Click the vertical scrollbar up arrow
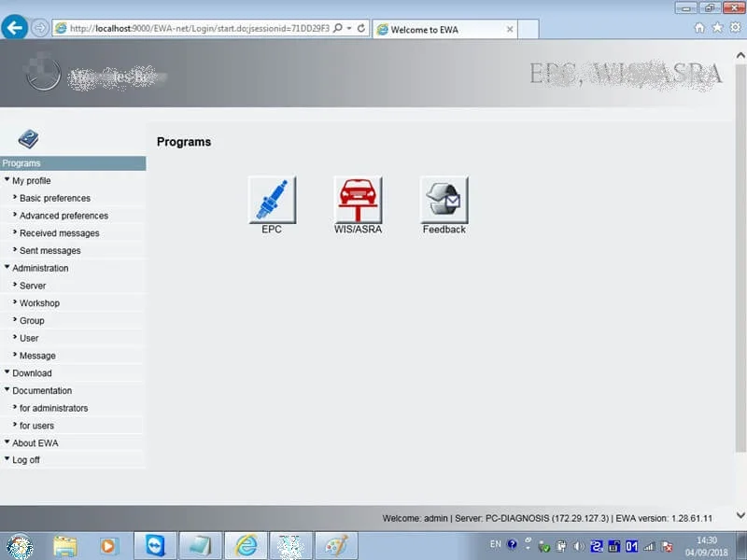747x560 pixels. 740,56
